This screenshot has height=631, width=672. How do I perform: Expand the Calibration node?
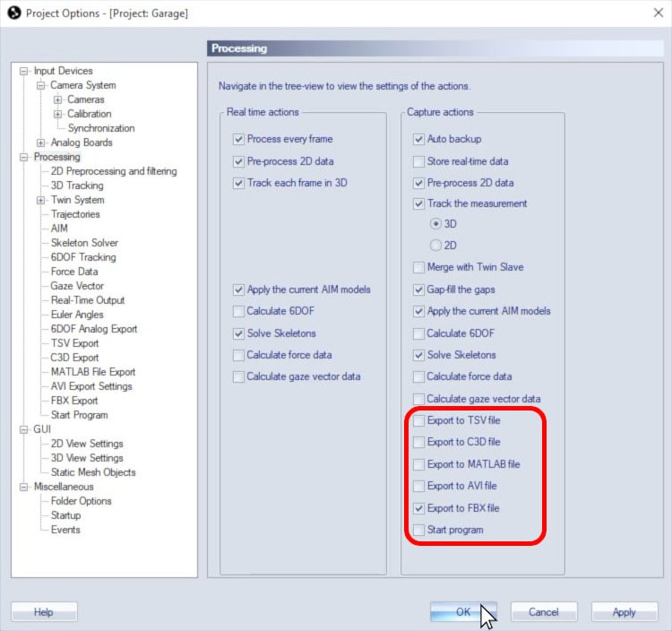coord(57,114)
